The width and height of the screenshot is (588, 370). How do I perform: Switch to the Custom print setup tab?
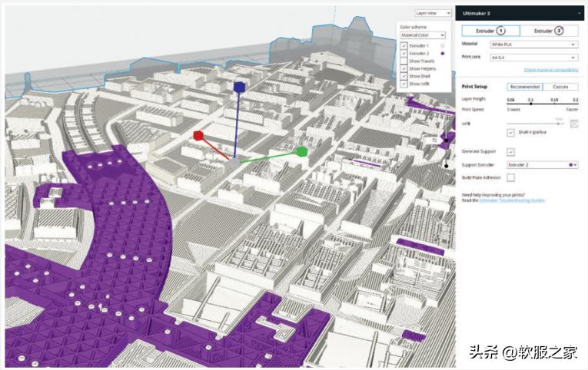tap(560, 87)
